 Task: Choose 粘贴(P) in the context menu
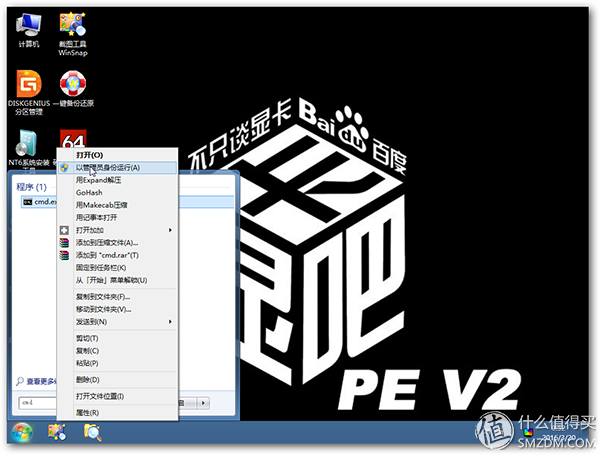click(x=117, y=363)
